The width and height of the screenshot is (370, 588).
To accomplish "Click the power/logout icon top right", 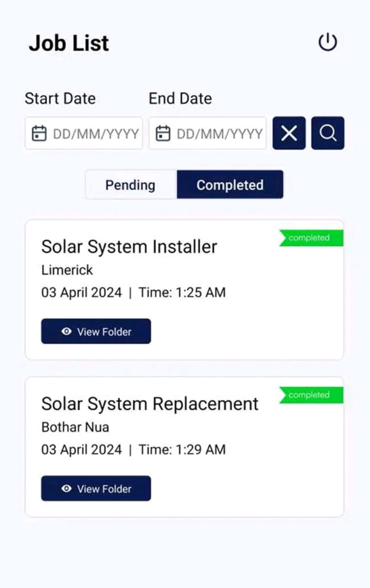I will (328, 42).
